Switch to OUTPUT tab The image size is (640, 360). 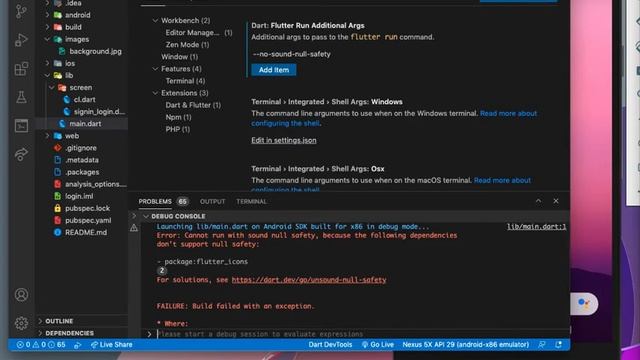[x=212, y=202]
